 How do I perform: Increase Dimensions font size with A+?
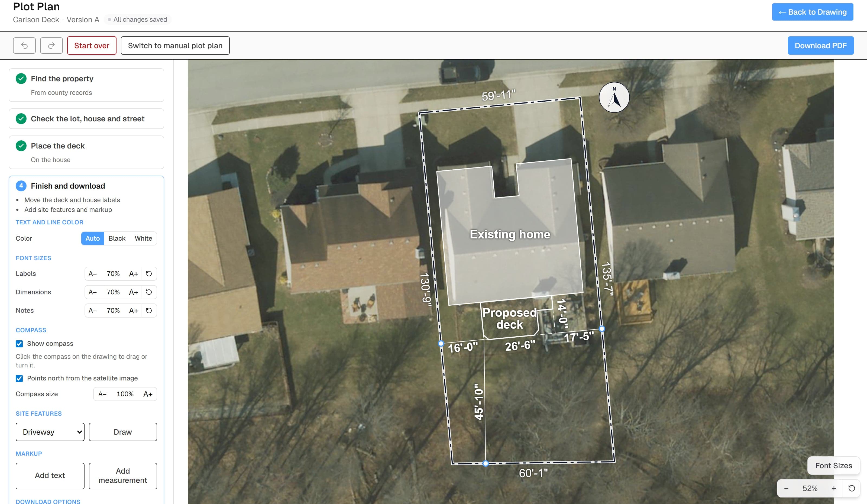(x=134, y=292)
